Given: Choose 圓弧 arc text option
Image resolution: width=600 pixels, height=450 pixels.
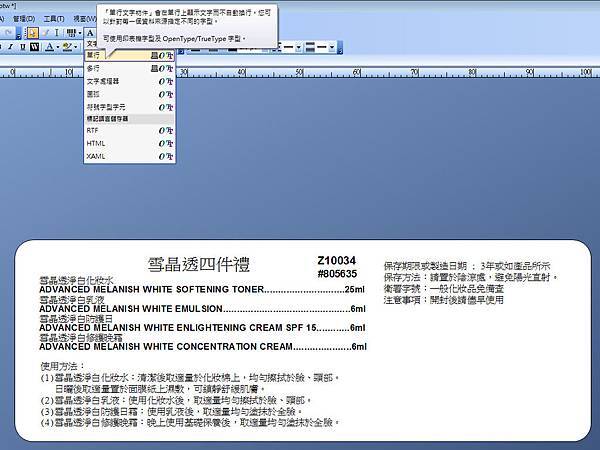Looking at the screenshot, I should [x=129, y=94].
